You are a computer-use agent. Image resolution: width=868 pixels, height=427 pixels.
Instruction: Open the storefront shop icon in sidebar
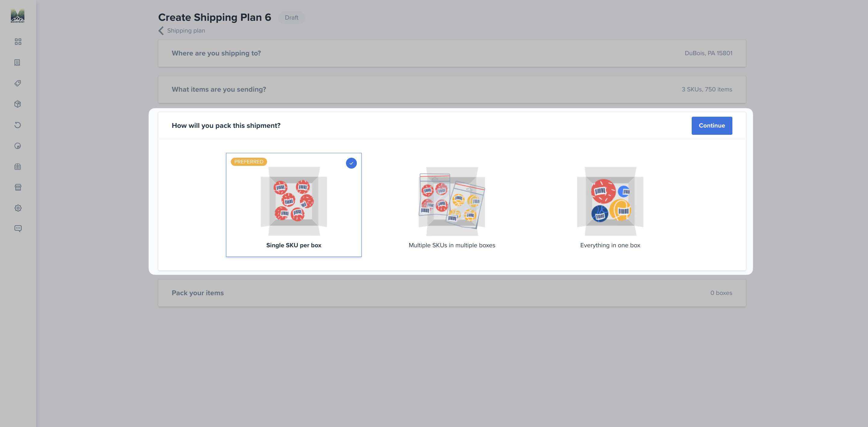point(18,187)
